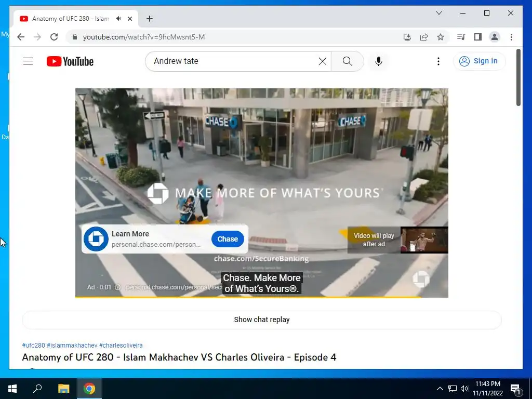Screen dimensions: 532x399
Task: Open the Chrome three-dot menu
Action: point(511,37)
